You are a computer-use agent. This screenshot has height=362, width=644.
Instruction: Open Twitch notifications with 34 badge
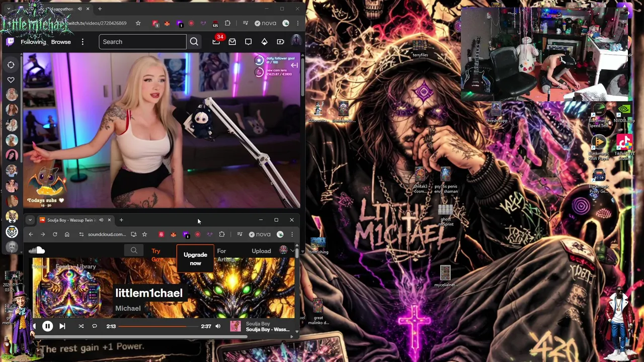click(x=216, y=42)
